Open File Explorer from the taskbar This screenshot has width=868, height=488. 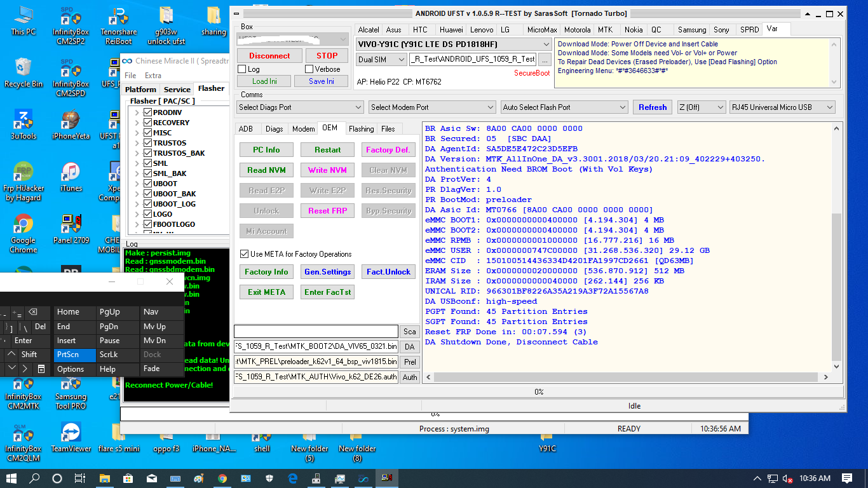pyautogui.click(x=104, y=478)
